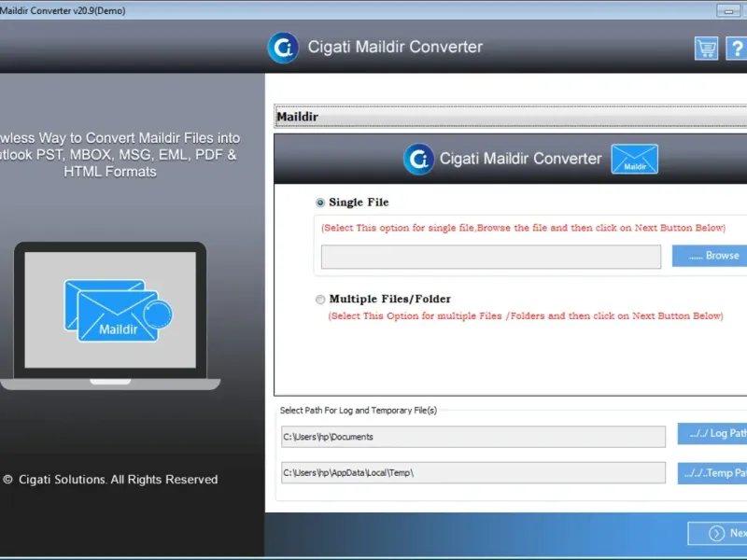Click the laptop Maildir illustration

tap(110, 316)
